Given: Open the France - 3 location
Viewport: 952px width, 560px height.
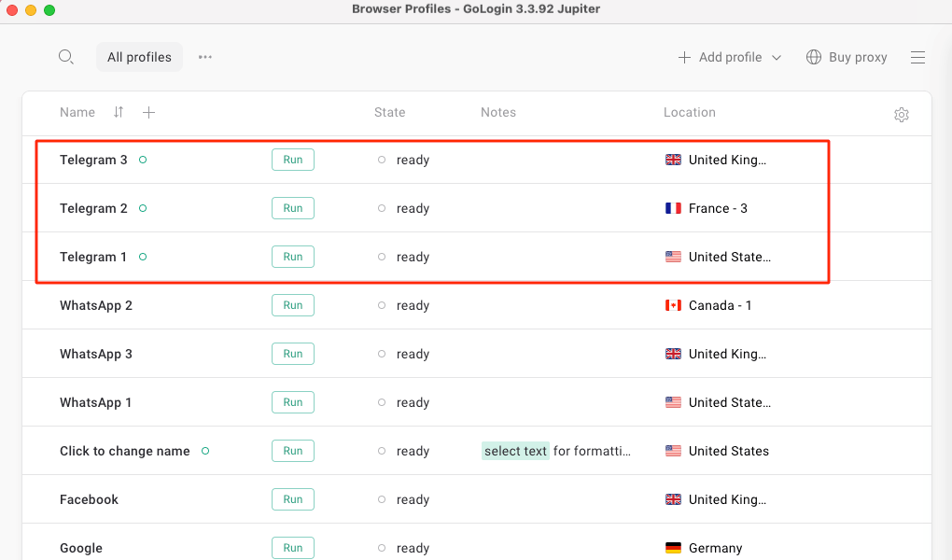Looking at the screenshot, I should [718, 208].
